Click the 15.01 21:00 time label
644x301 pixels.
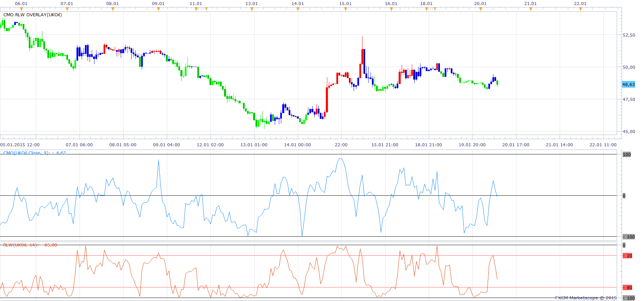385,145
